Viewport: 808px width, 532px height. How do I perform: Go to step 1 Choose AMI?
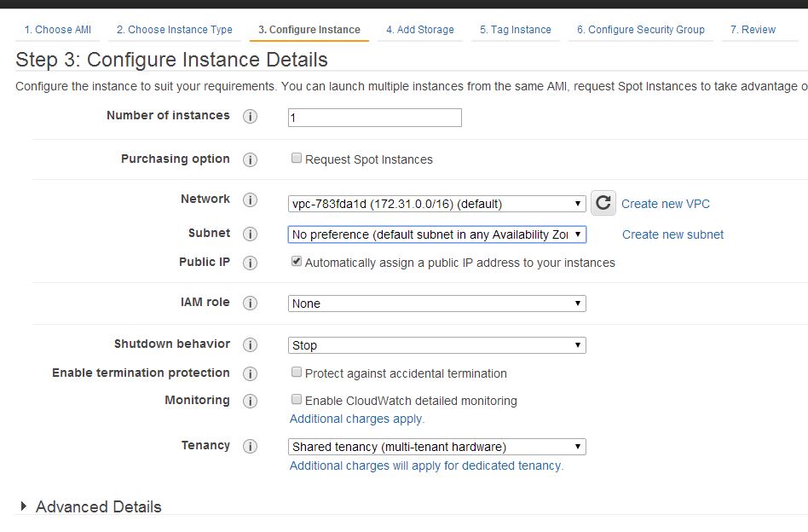[58, 30]
